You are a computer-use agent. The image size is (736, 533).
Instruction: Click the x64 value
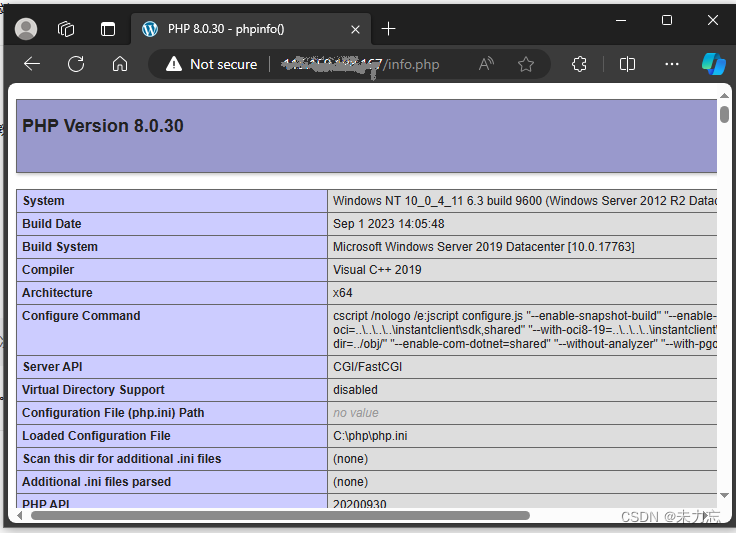pos(343,293)
